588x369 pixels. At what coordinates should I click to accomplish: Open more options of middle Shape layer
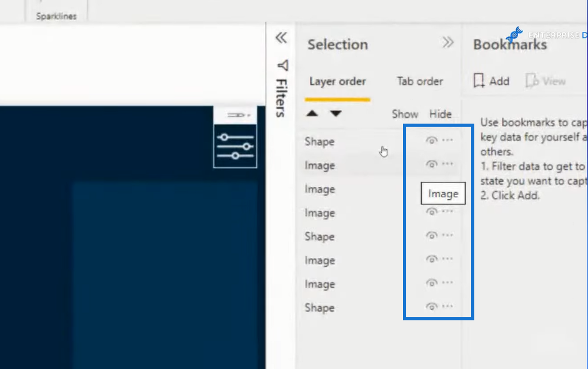(x=447, y=235)
